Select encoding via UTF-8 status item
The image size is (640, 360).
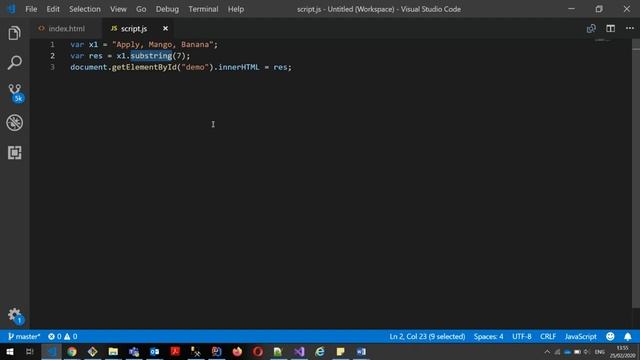[522, 337]
